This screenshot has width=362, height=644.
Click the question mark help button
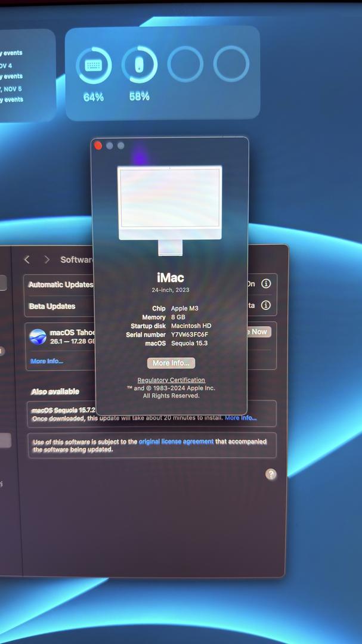click(x=271, y=474)
